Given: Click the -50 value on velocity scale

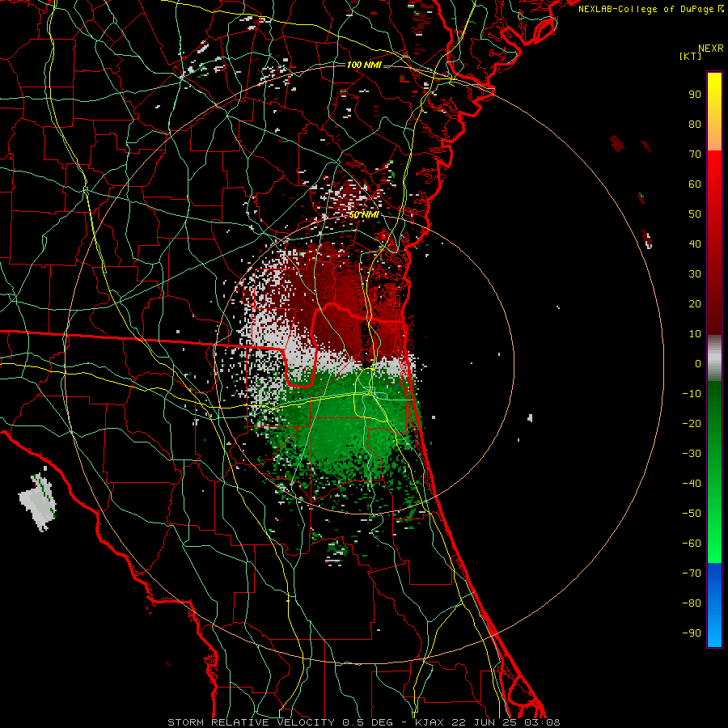Looking at the screenshot, I should [x=692, y=514].
